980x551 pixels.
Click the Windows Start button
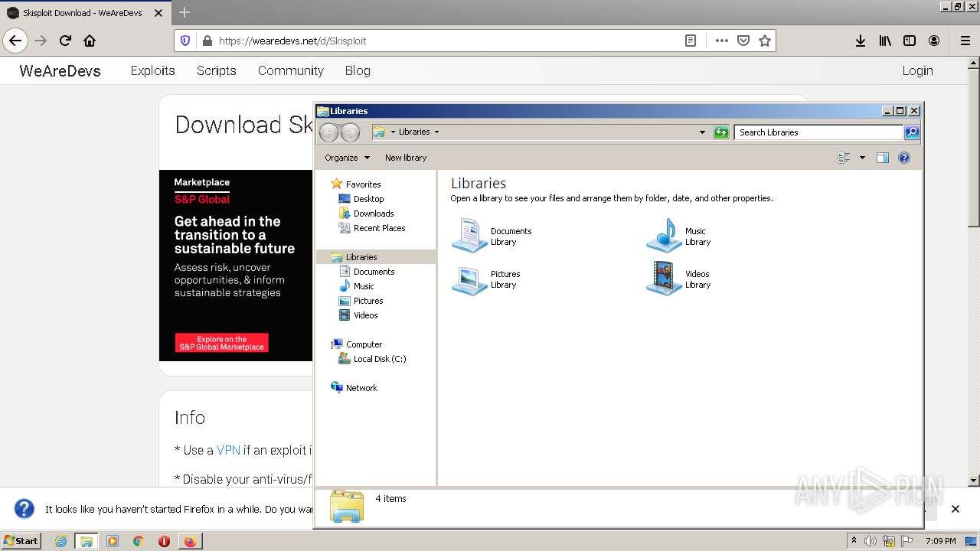coord(21,540)
